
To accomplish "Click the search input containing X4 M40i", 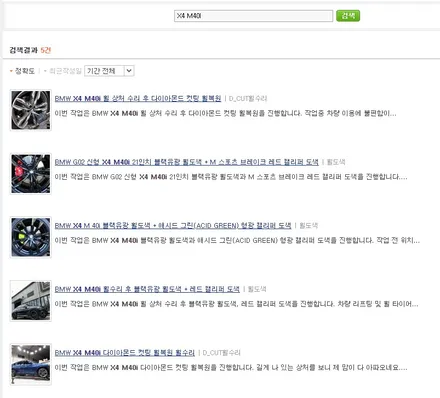I will (x=253, y=16).
